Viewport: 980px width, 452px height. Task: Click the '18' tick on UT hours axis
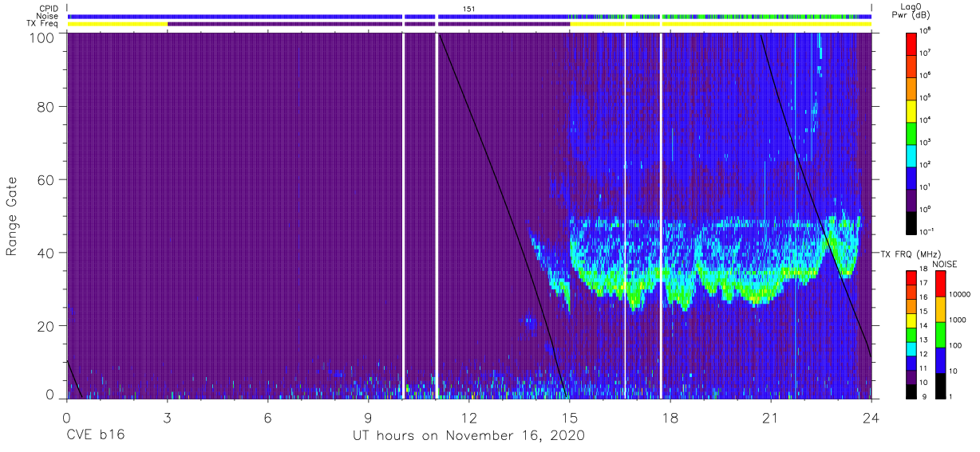pyautogui.click(x=670, y=417)
